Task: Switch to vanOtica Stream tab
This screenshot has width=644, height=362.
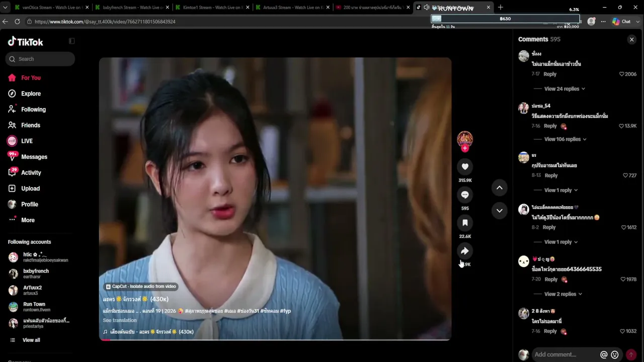Action: coord(51,8)
